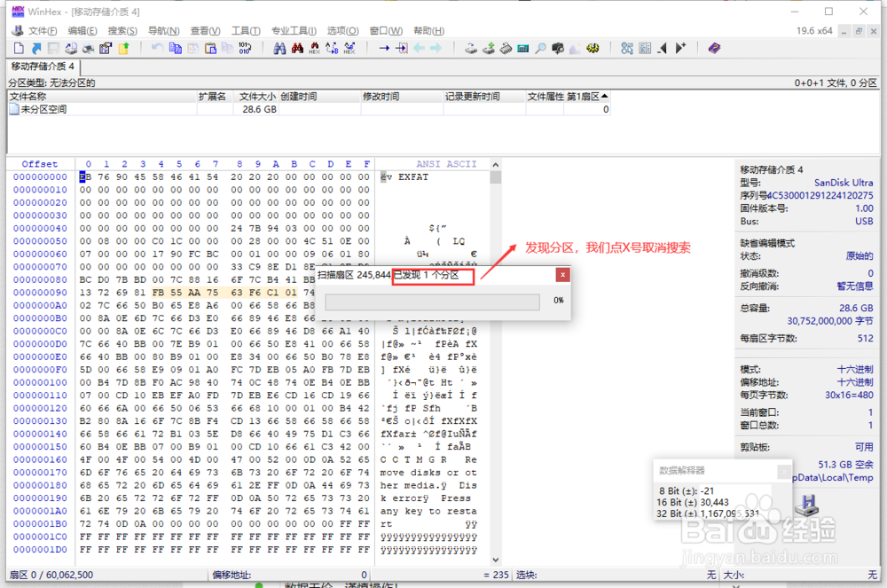Click the greyed Save disk icon
The width and height of the screenshot is (887, 588).
(x=54, y=48)
